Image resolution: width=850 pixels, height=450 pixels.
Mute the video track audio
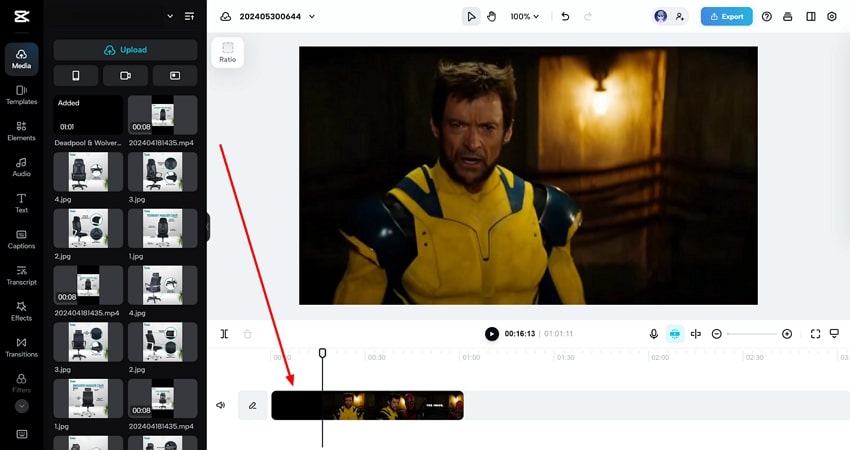(221, 405)
